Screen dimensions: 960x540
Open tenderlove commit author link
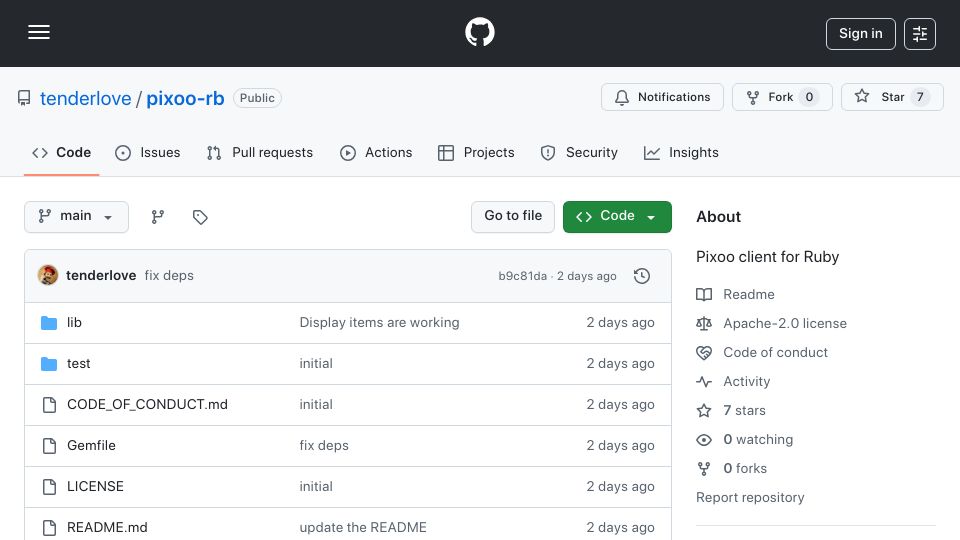click(x=101, y=276)
